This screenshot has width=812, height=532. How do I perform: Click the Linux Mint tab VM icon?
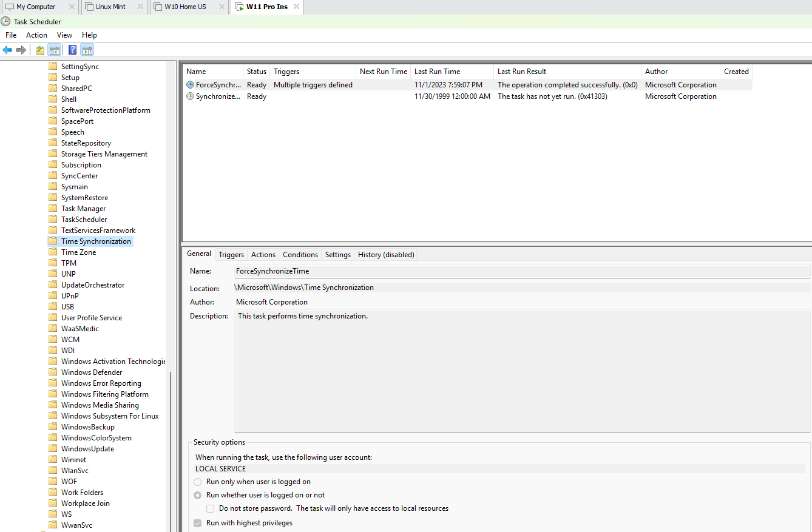point(89,7)
